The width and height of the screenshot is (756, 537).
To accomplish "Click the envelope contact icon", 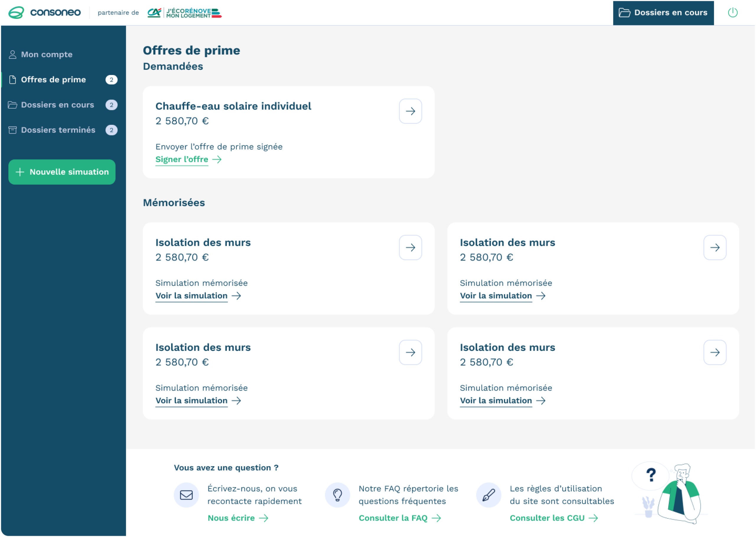I will coord(186,495).
